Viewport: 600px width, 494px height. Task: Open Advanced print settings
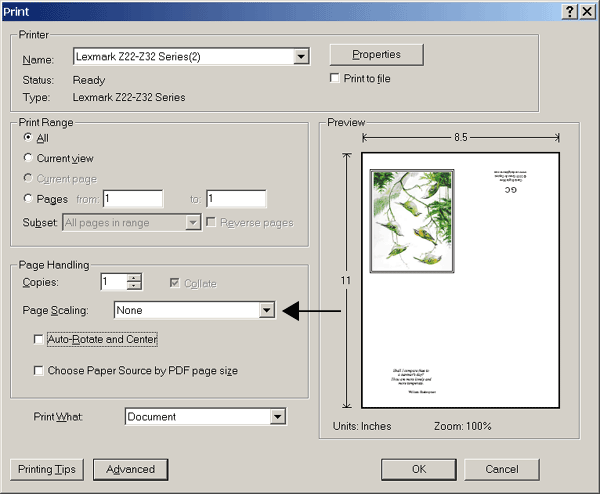[x=130, y=469]
